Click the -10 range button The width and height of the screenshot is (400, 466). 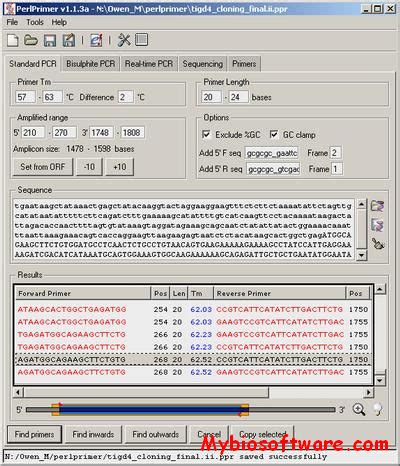(x=89, y=167)
